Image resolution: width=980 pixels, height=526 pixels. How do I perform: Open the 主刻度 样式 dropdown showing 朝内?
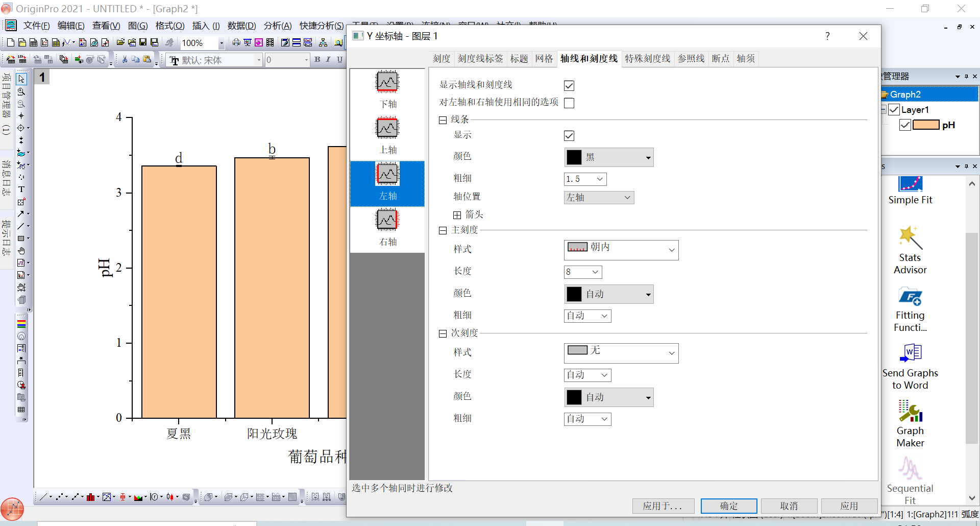pos(621,250)
